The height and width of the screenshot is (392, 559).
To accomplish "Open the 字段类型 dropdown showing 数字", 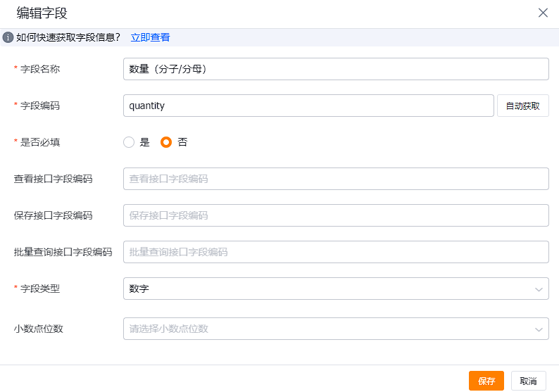I will (336, 289).
